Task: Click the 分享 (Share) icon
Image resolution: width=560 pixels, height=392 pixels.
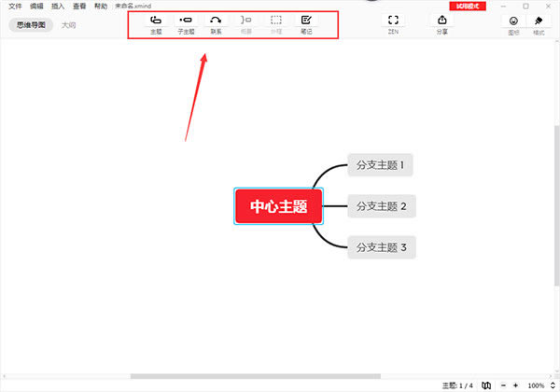Action: tap(441, 21)
